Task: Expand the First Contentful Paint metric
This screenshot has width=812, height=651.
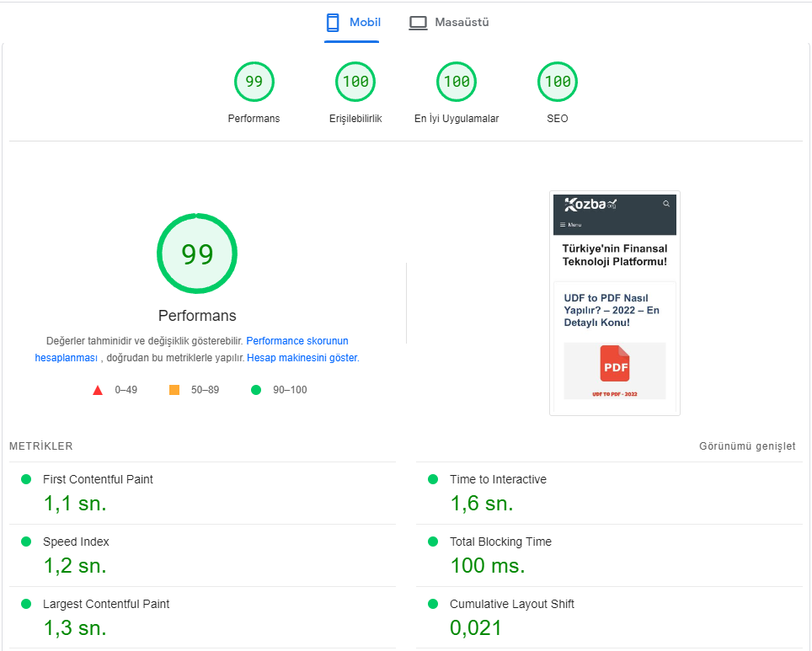Action: pos(202,493)
